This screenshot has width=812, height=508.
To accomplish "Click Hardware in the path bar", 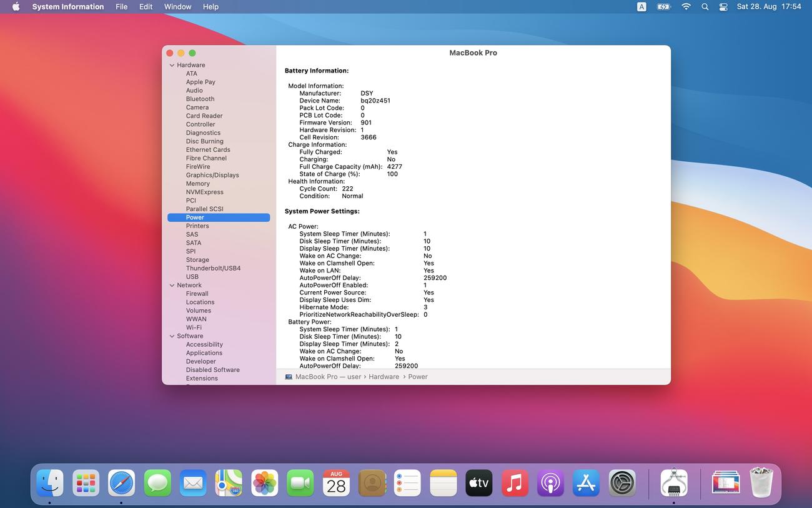I will 384,377.
